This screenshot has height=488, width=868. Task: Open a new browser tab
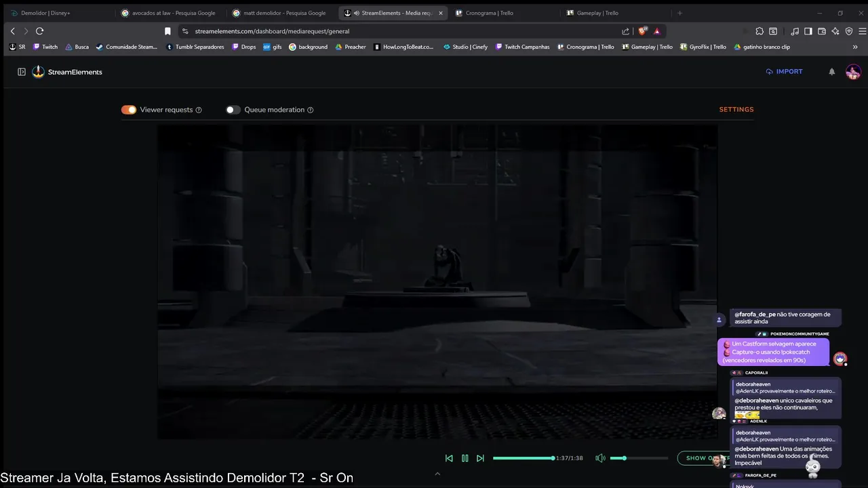click(679, 13)
